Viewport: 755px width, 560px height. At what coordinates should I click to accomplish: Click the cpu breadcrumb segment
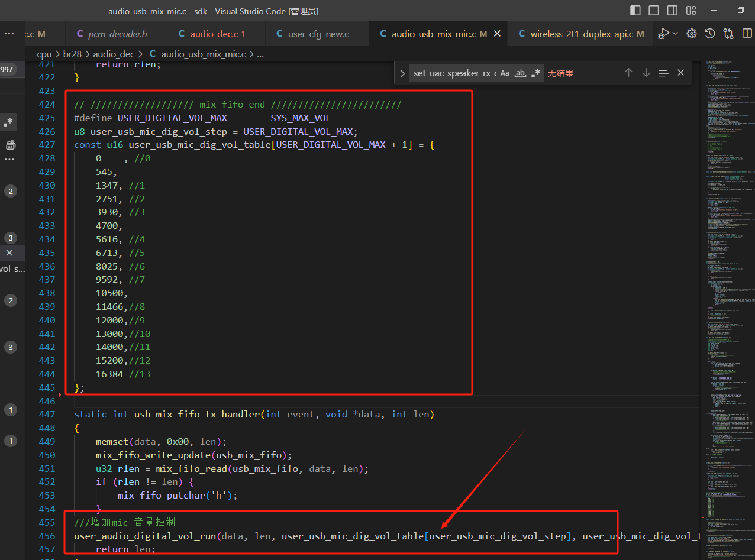(x=44, y=54)
